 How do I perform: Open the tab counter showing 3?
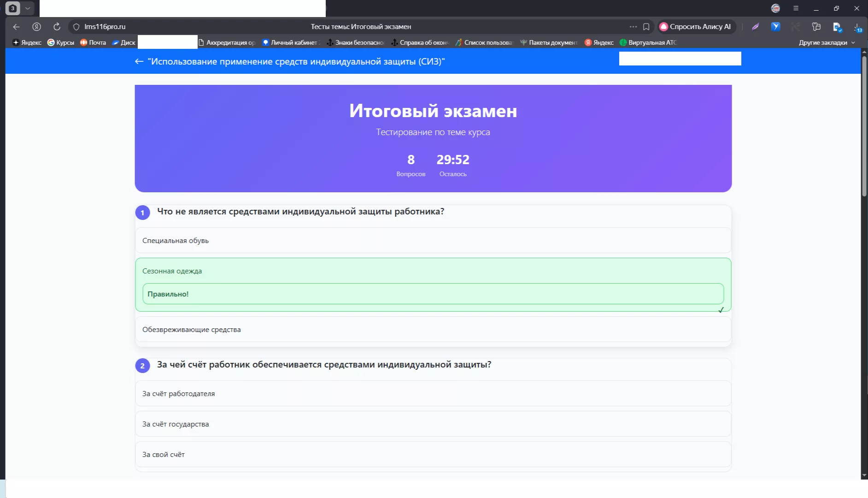tap(13, 8)
